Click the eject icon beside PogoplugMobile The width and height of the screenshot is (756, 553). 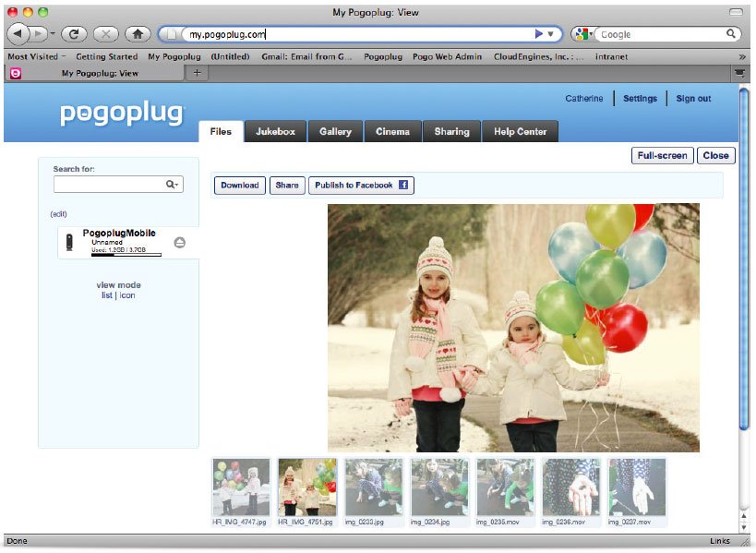[x=180, y=242]
